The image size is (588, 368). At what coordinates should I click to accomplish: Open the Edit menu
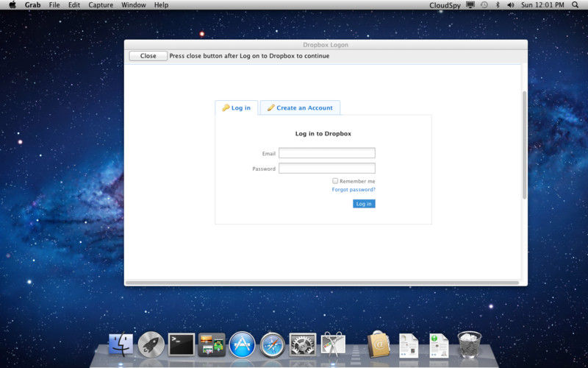74,5
